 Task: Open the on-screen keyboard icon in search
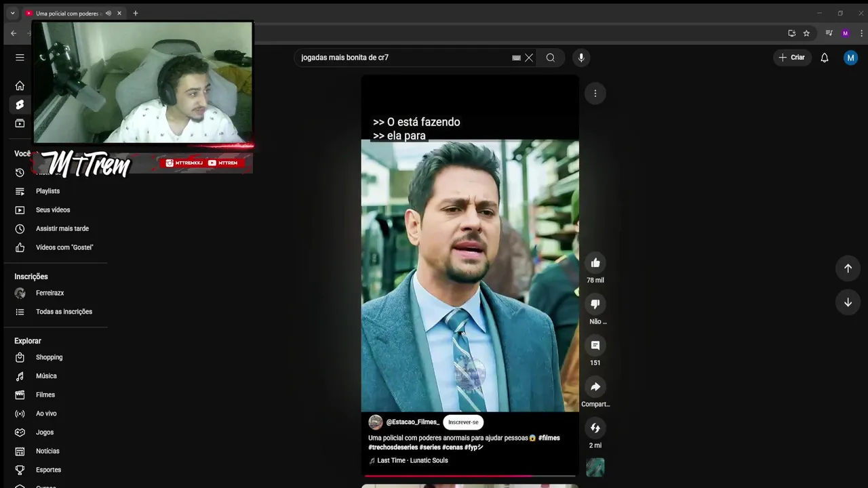pos(516,58)
